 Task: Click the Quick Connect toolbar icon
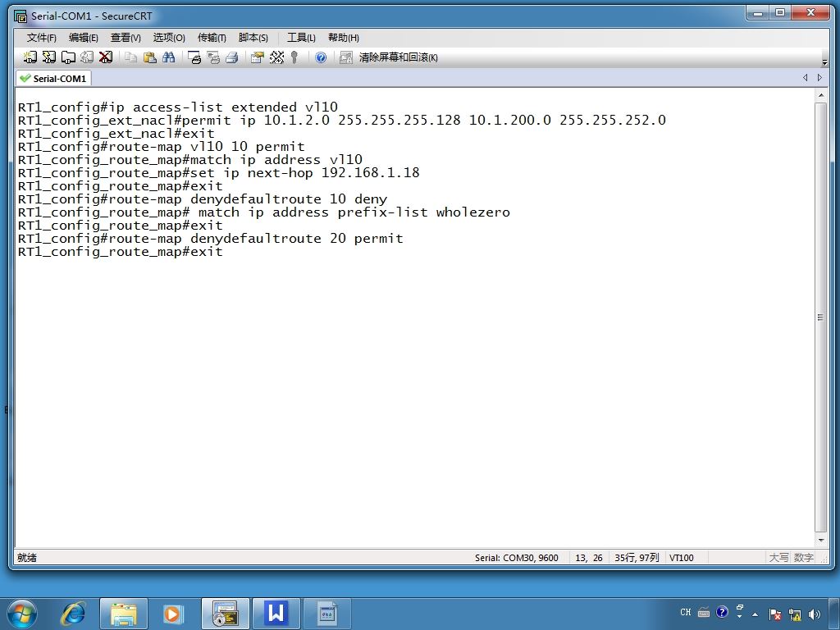point(48,57)
